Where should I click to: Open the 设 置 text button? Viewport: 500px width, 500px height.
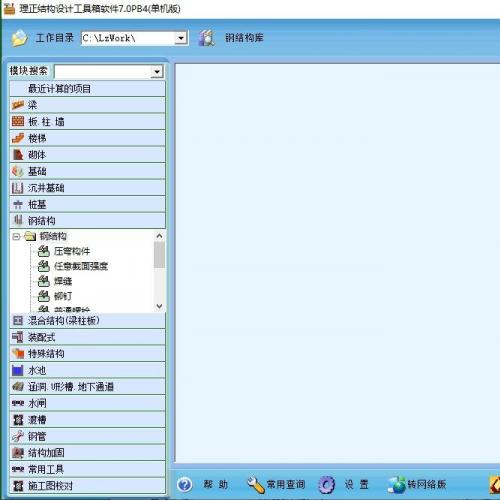click(357, 484)
